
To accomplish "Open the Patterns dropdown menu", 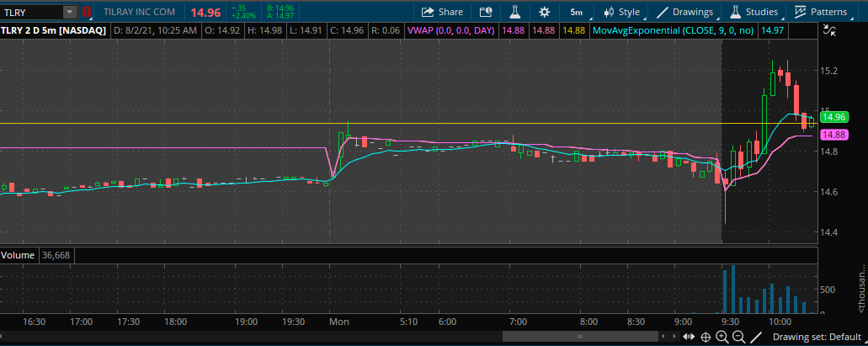I will pos(822,12).
